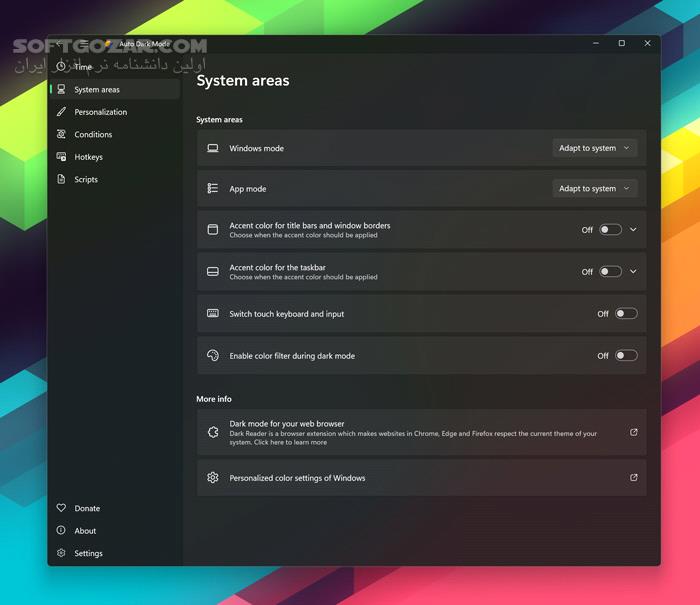Close the Auto Dark Mode window
Screen dimensions: 700x605
(x=647, y=43)
